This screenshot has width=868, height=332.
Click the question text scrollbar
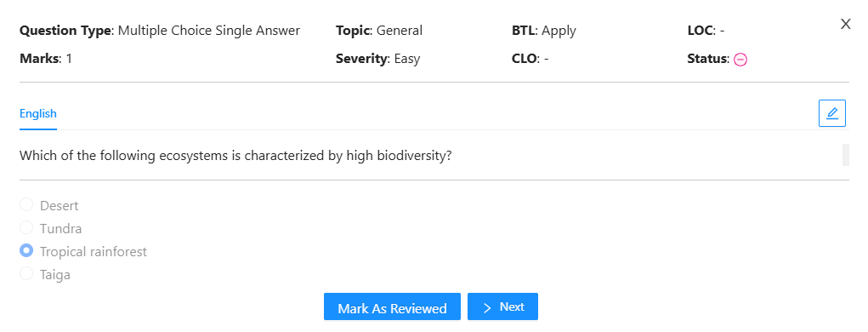(845, 155)
